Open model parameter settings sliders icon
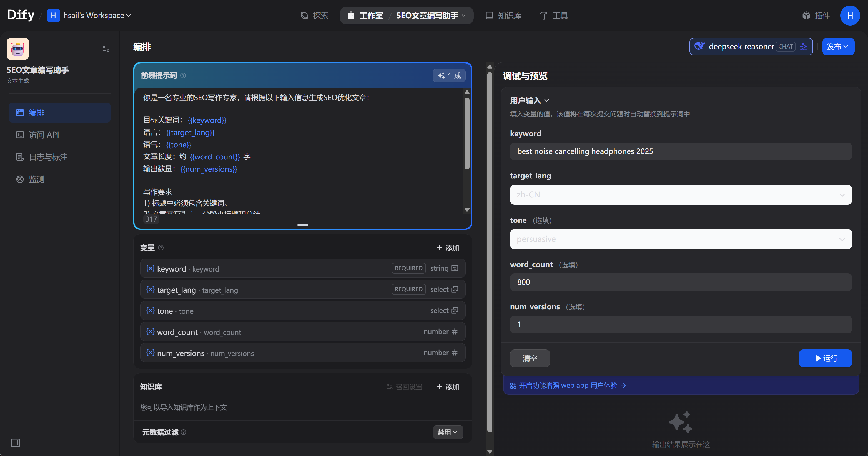Screen dimensions: 868x456 tap(804, 46)
